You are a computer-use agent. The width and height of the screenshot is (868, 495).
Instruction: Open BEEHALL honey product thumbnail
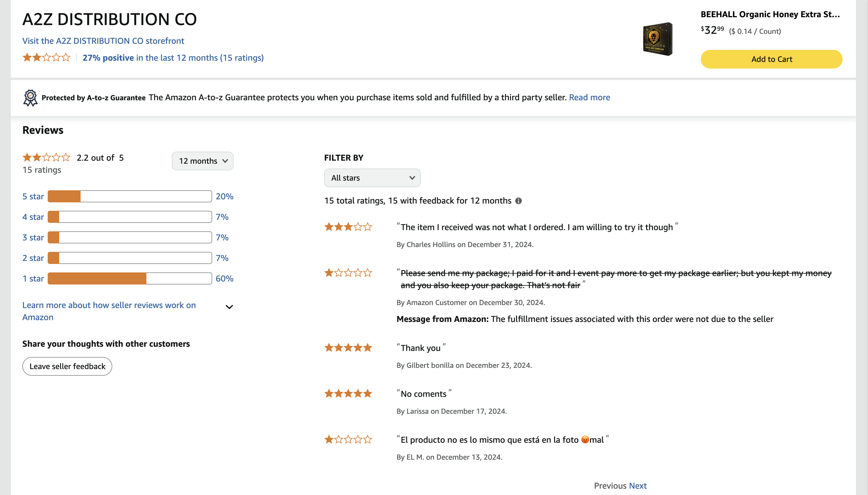point(658,39)
